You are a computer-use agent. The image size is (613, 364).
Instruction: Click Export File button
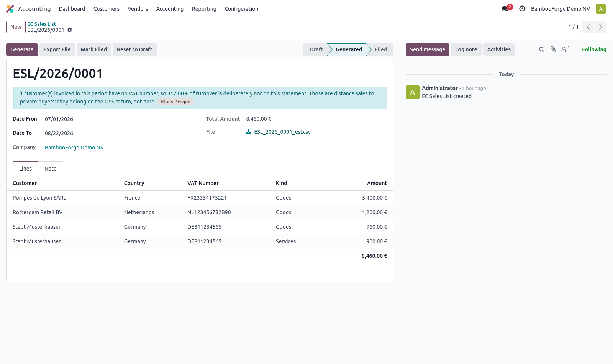coord(57,49)
